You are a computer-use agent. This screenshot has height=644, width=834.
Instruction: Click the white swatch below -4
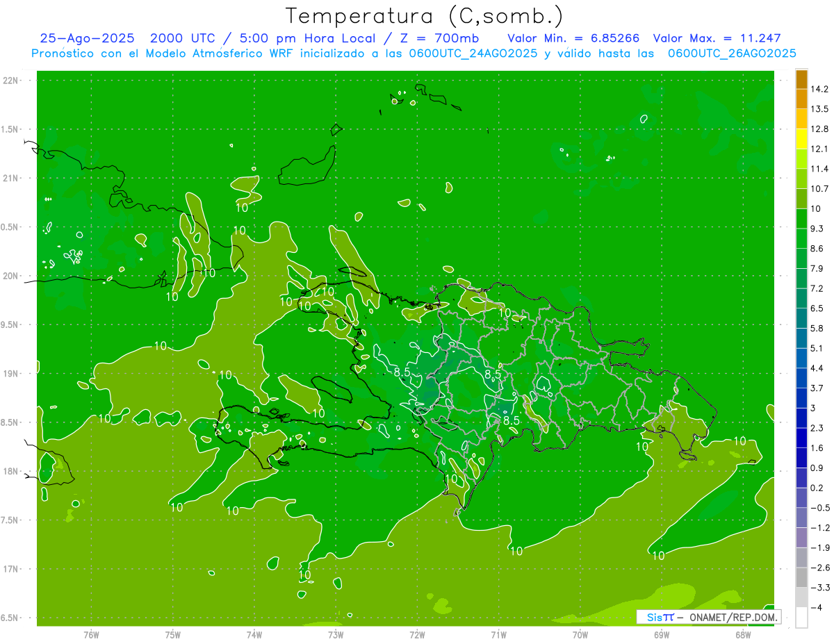tap(801, 617)
